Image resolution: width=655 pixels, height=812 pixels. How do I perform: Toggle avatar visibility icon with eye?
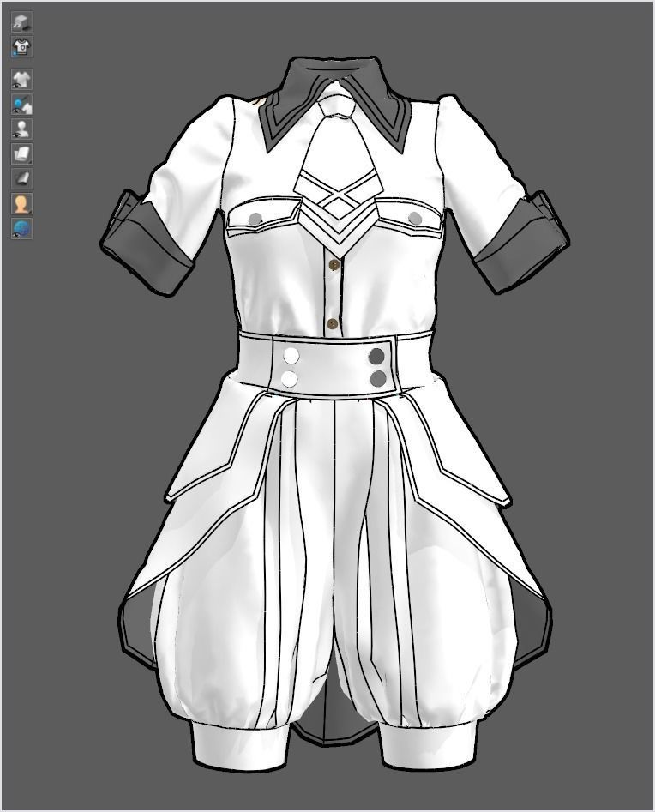tap(21, 129)
